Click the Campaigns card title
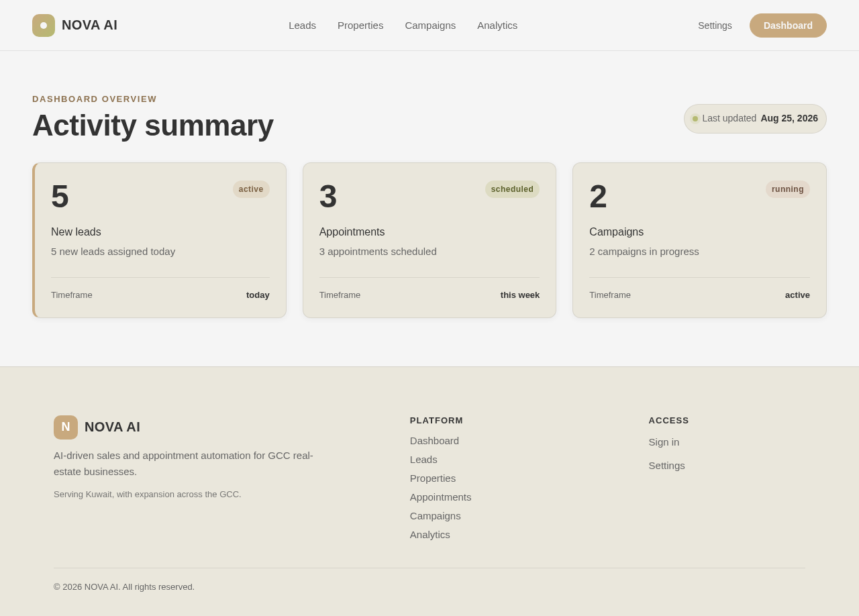The image size is (859, 616). 616,232
